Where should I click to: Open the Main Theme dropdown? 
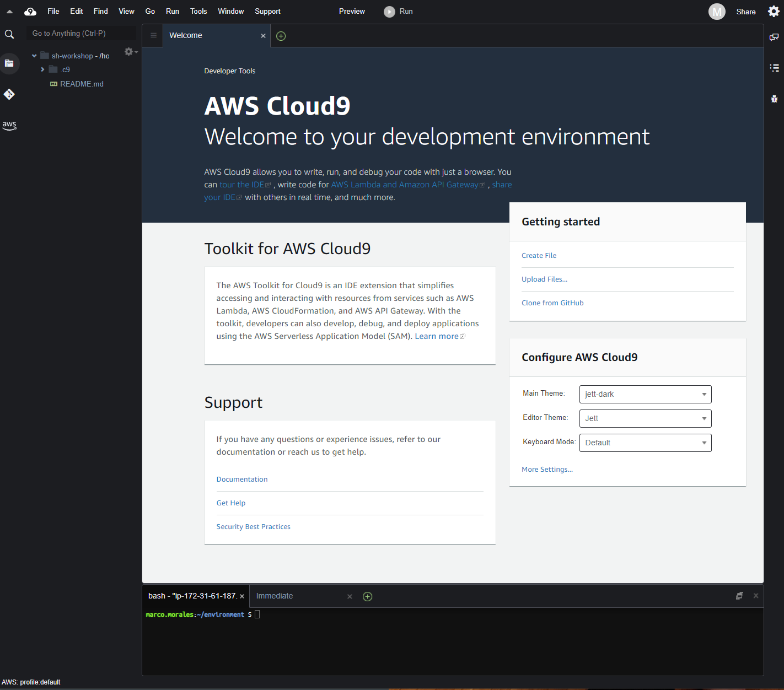point(645,394)
